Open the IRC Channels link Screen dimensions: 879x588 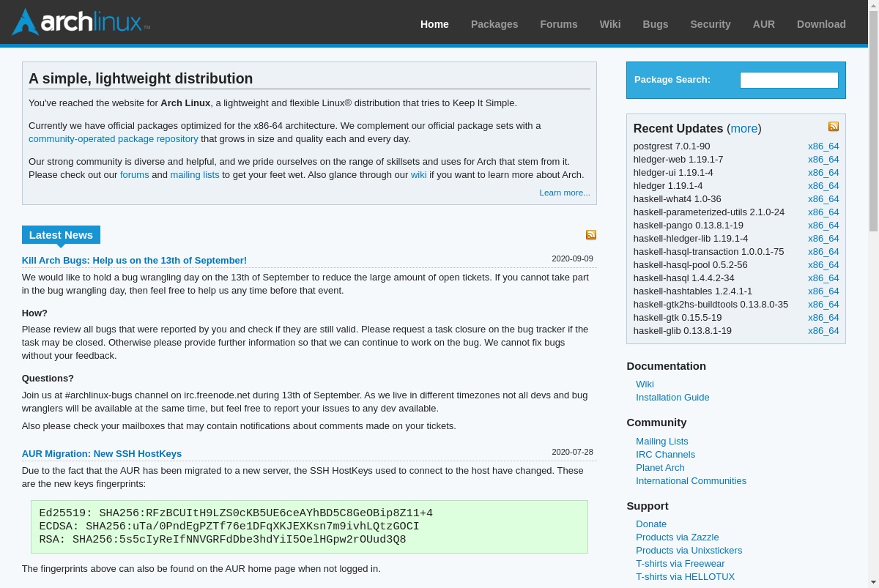665,455
